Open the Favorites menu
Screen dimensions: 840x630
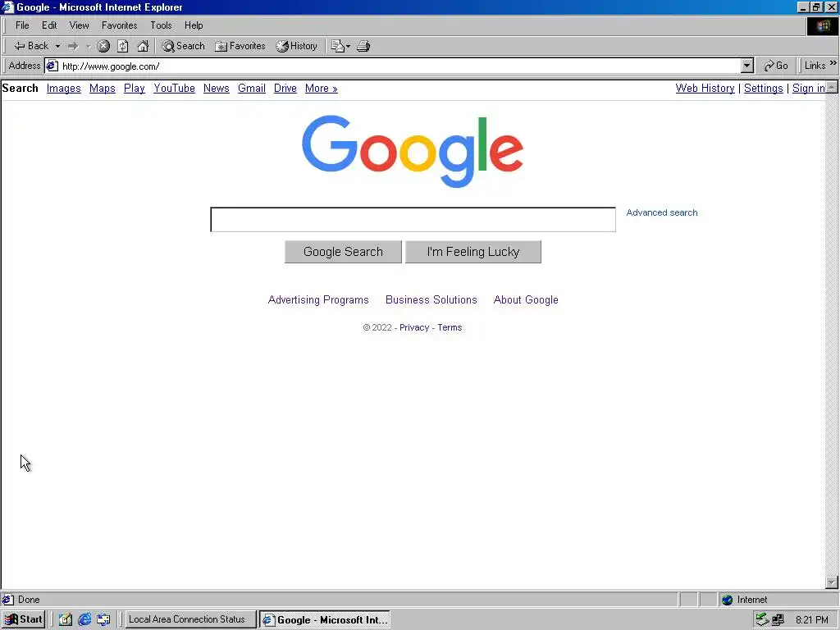coord(120,25)
